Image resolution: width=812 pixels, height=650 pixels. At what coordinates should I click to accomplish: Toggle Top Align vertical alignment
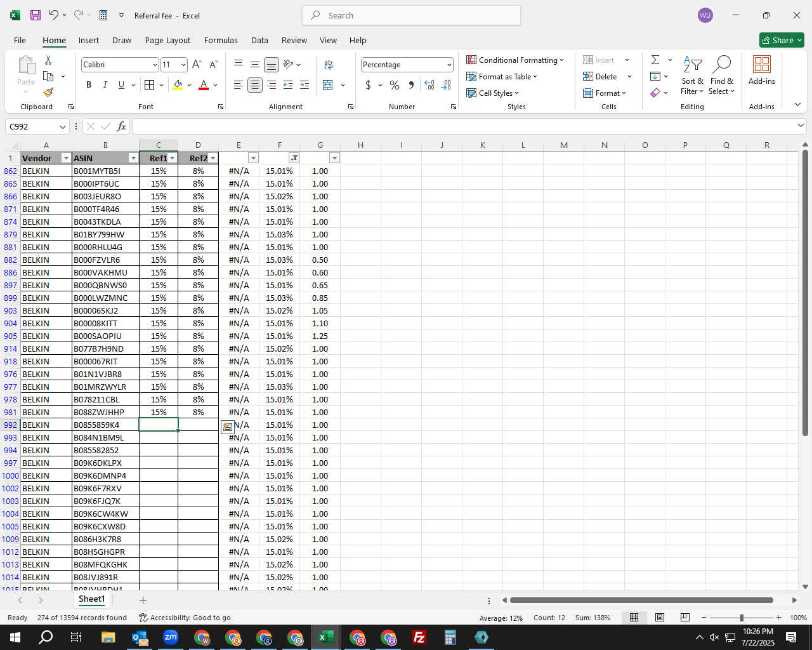coord(238,64)
